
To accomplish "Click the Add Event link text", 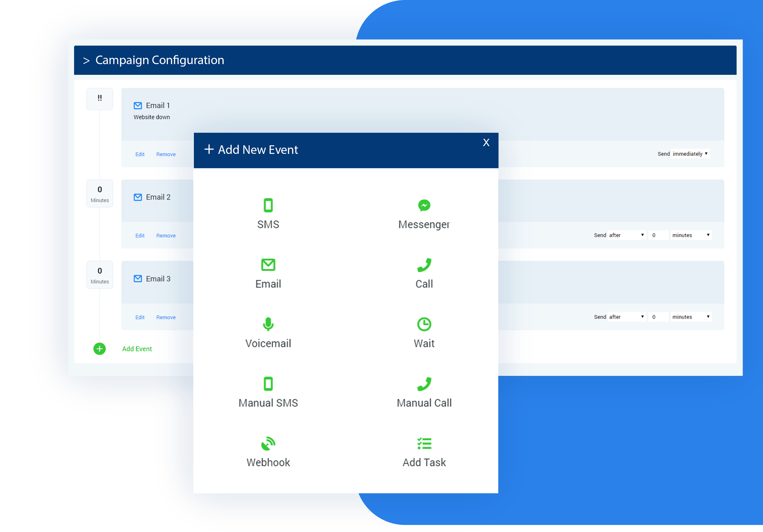I will pos(137,348).
